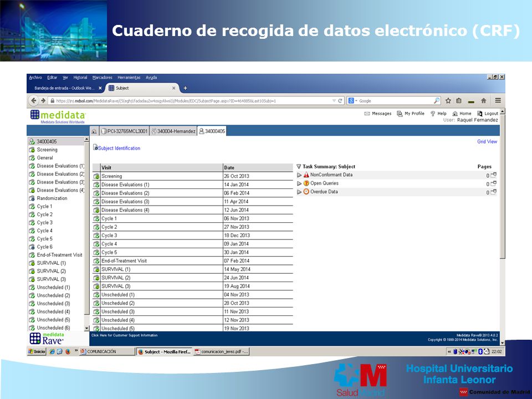The image size is (532, 399).
Task: Expand quick launch overflow chevron
Action: (76, 351)
